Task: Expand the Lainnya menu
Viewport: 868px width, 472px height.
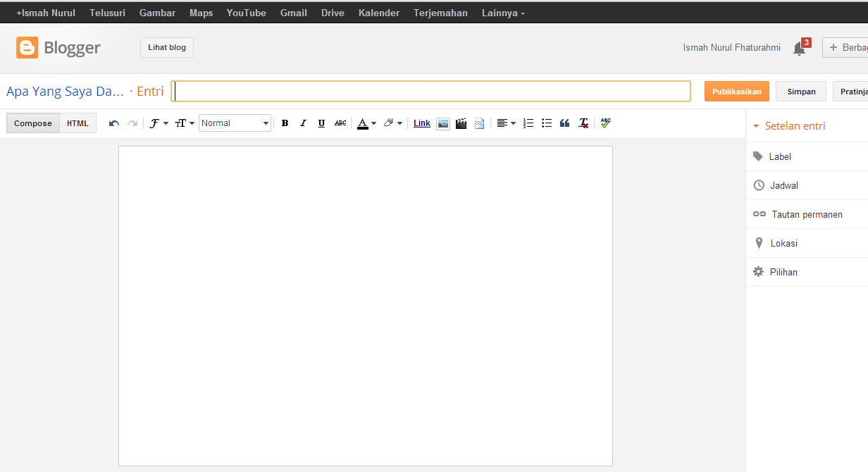Action: 503,13
